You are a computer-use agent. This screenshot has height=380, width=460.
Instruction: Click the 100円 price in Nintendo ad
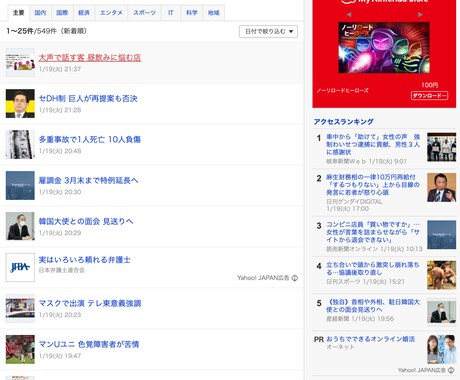(x=430, y=85)
